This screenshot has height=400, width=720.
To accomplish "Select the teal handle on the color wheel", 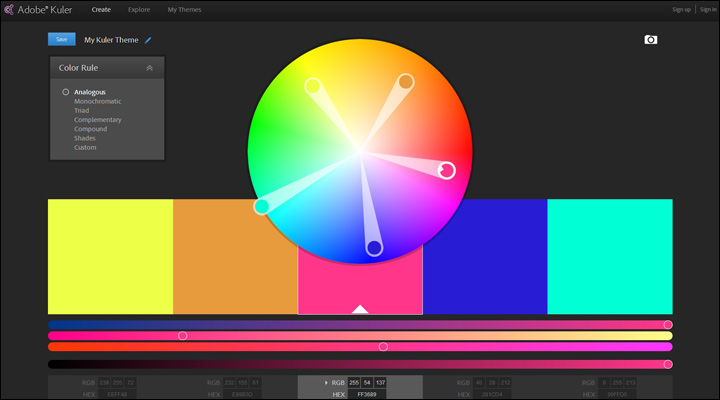I will point(262,207).
